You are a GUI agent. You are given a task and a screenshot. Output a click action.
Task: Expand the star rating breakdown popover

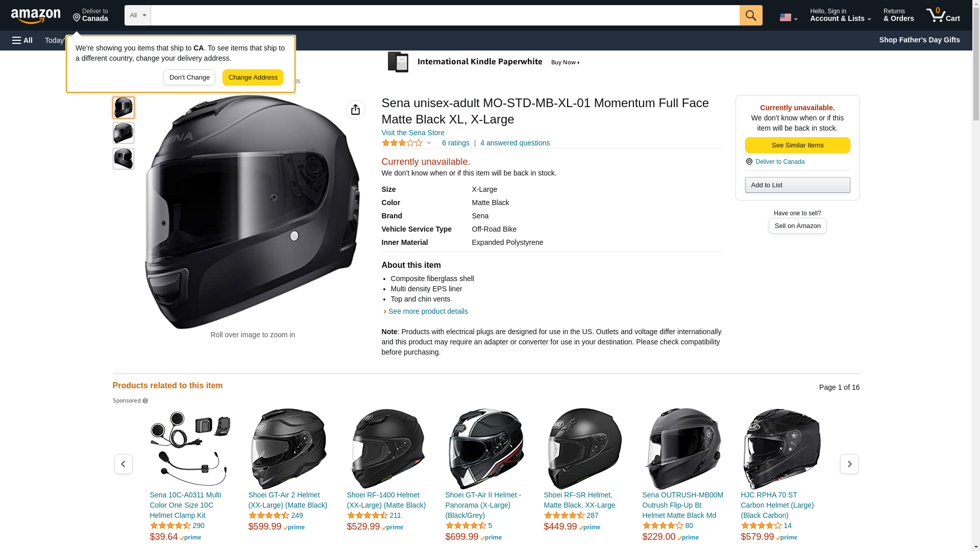point(407,143)
